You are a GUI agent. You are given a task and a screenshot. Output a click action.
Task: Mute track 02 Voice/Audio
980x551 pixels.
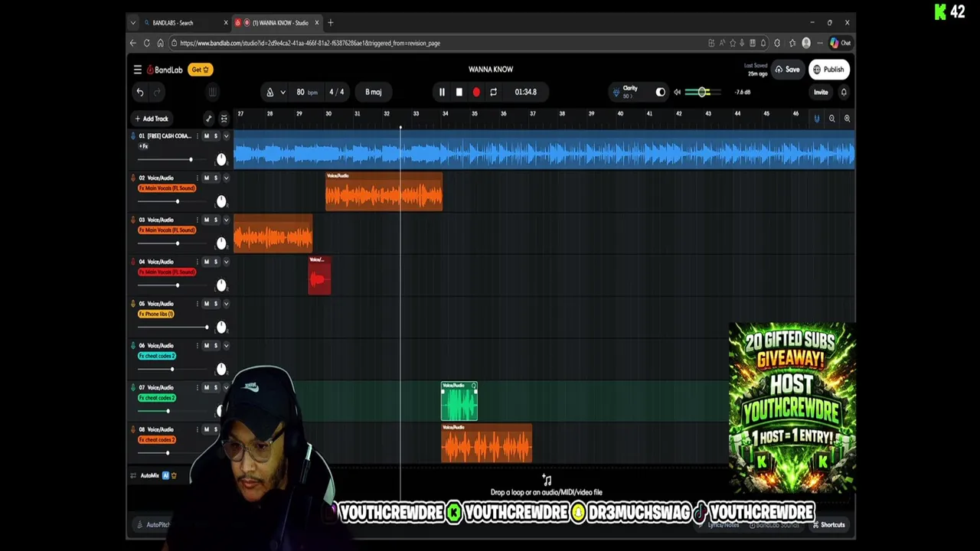pyautogui.click(x=206, y=178)
